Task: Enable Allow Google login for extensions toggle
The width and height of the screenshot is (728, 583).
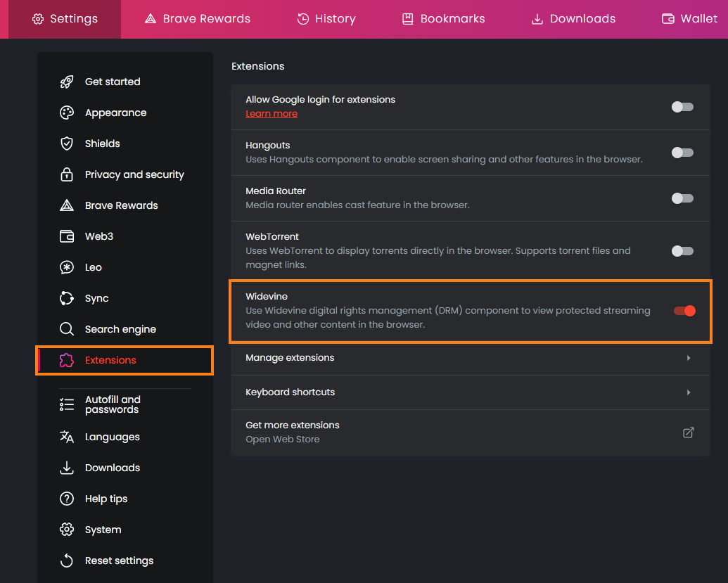Action: click(682, 107)
